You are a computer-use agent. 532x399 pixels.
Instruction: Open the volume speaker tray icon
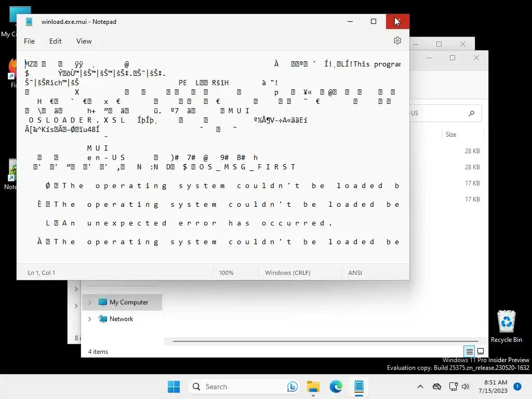[x=465, y=387]
